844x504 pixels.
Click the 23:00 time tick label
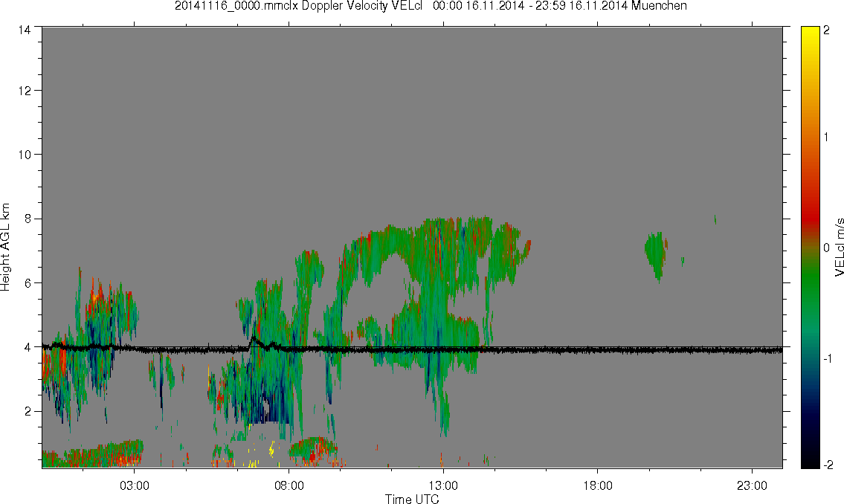pyautogui.click(x=752, y=485)
